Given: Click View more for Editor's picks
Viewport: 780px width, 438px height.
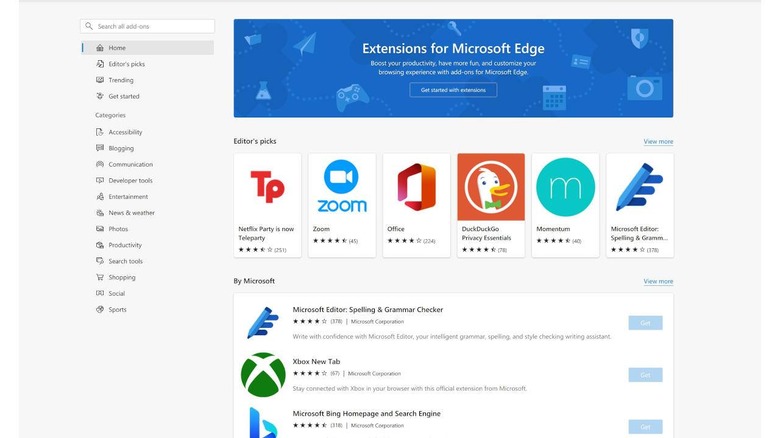Looking at the screenshot, I should tap(658, 142).
